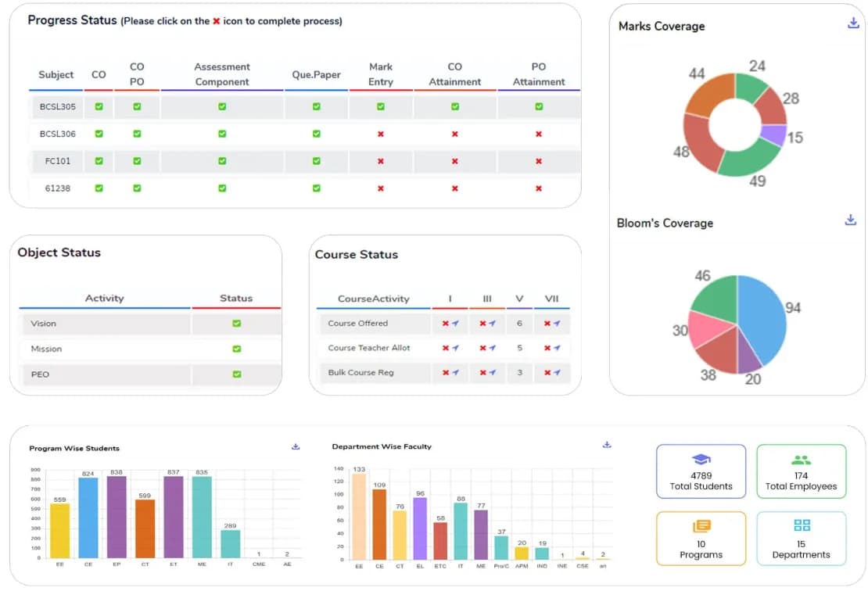Click PEO status green checkmark
Image resolution: width=868 pixels, height=591 pixels.
coord(236,374)
